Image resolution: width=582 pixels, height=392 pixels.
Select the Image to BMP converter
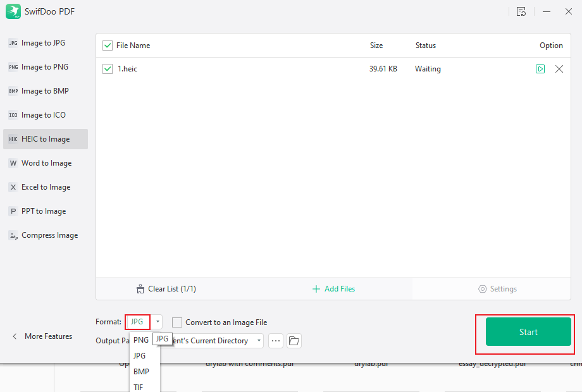click(x=44, y=90)
